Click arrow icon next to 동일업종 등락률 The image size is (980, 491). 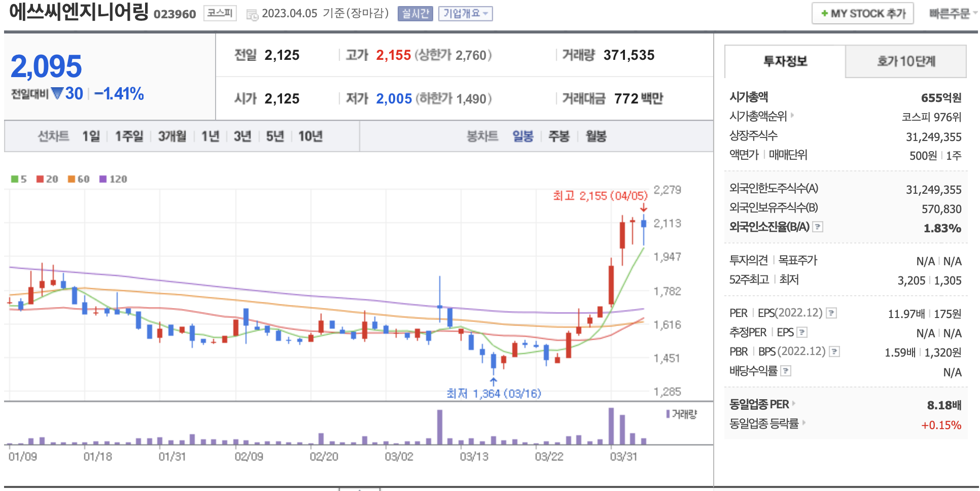(804, 423)
